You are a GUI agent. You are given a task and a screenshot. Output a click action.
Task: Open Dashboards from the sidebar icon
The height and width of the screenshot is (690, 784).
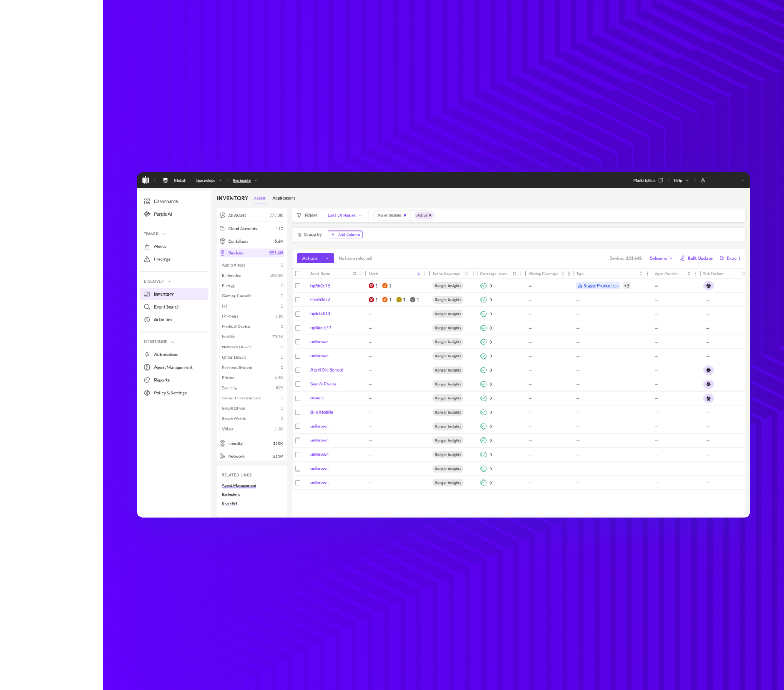(x=147, y=201)
